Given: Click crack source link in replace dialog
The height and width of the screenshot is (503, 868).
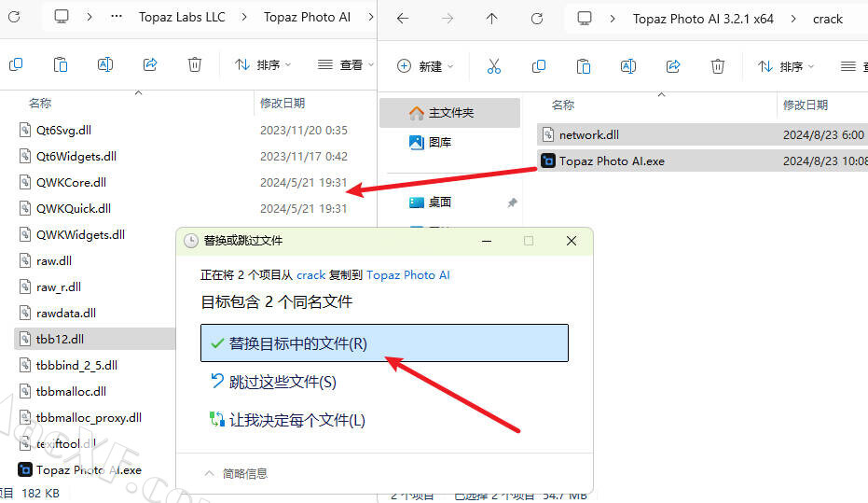Looking at the screenshot, I should [311, 274].
